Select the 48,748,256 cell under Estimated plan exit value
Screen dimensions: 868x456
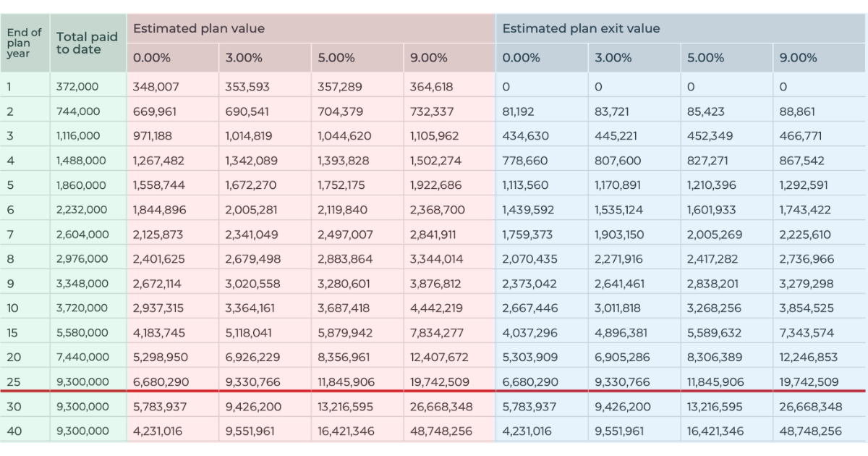click(810, 431)
